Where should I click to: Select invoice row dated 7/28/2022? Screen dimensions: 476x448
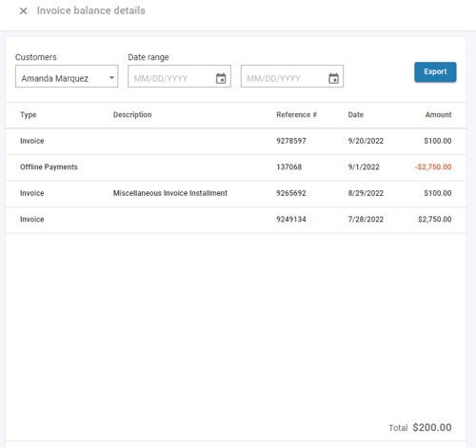pyautogui.click(x=236, y=220)
